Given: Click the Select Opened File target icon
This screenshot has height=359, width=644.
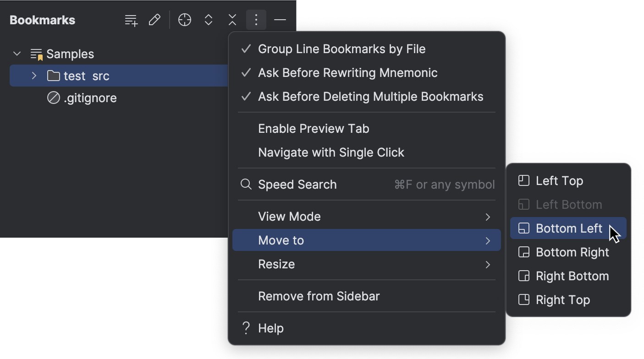Looking at the screenshot, I should [184, 20].
